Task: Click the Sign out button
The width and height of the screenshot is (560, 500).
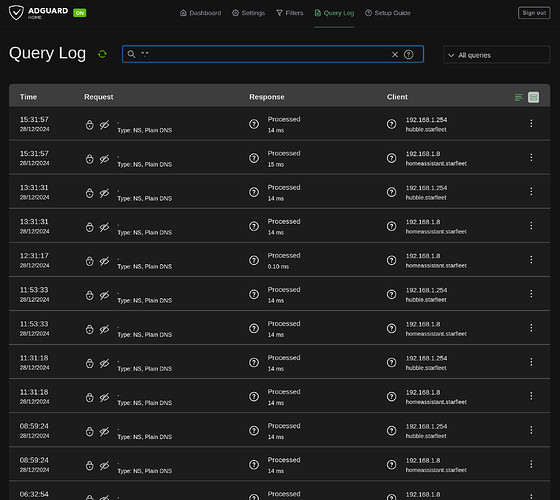Action: click(x=534, y=13)
